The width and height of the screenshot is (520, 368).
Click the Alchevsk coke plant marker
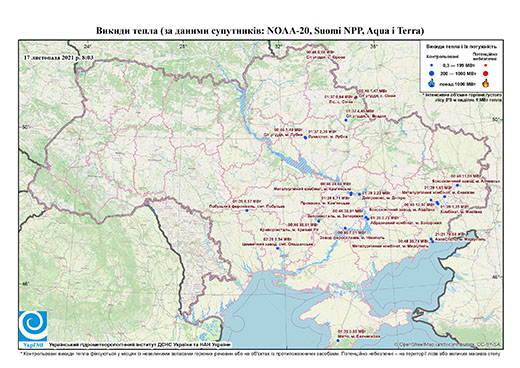457,185
